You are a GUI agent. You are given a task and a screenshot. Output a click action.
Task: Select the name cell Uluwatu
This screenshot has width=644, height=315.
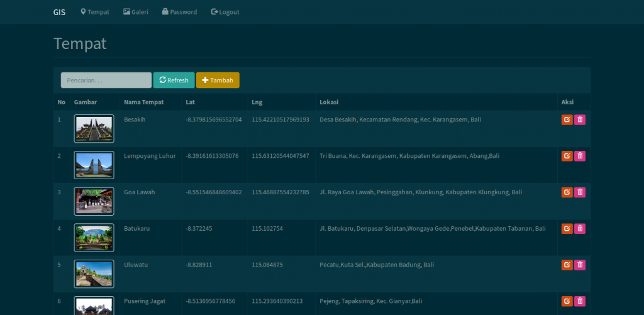(136, 265)
